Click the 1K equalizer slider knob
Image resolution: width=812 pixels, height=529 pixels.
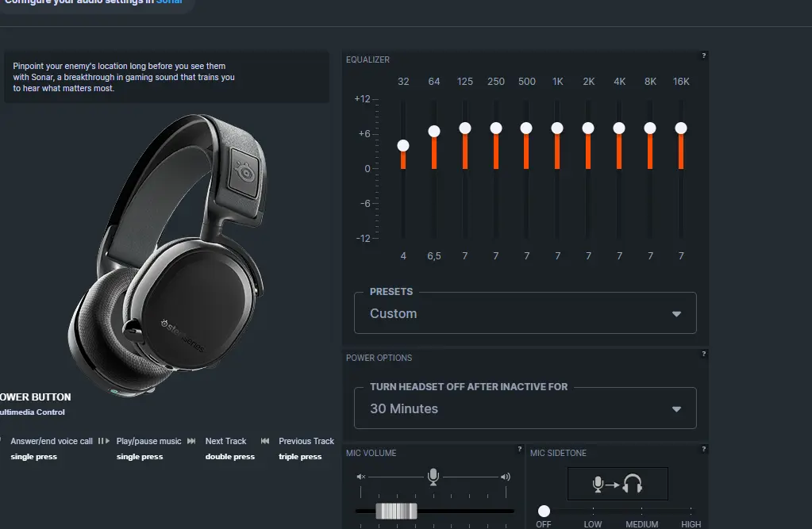pyautogui.click(x=557, y=128)
